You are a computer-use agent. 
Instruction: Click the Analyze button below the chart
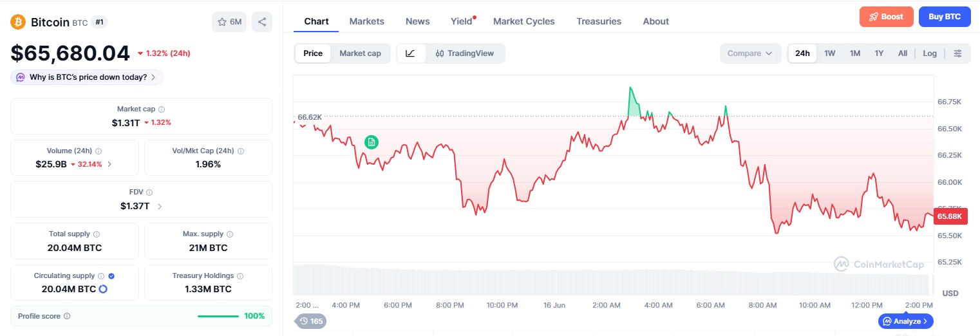(905, 321)
